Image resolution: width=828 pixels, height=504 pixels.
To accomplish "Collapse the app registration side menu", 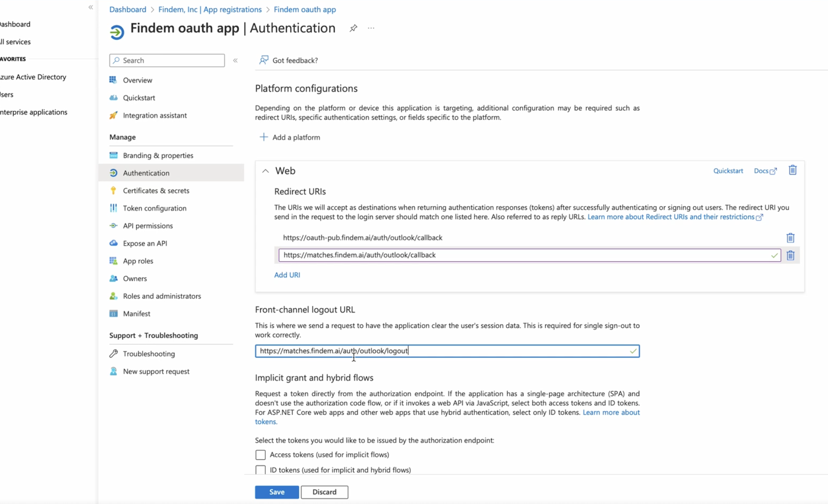I will pos(235,60).
